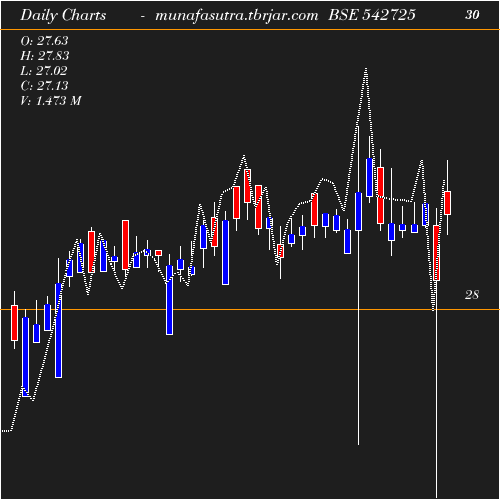The height and width of the screenshot is (500, 500).
Task: Click the volume value 'V: 1.473 M'
Action: coord(51,101)
